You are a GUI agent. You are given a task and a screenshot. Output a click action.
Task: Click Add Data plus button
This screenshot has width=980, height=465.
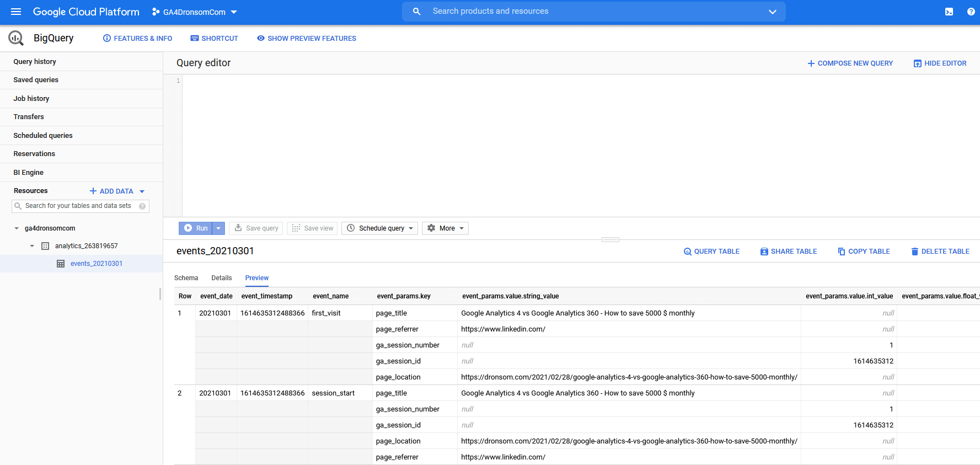tap(111, 191)
